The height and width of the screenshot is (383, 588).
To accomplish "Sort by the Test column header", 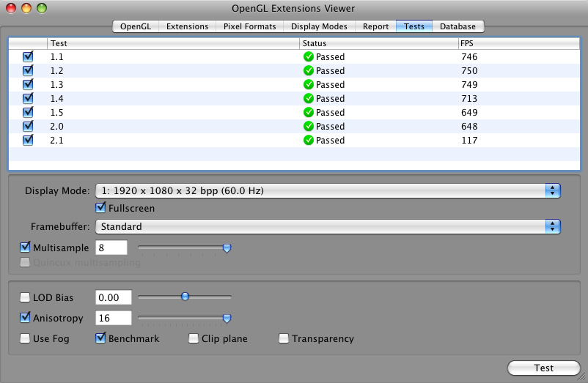I will click(x=173, y=43).
